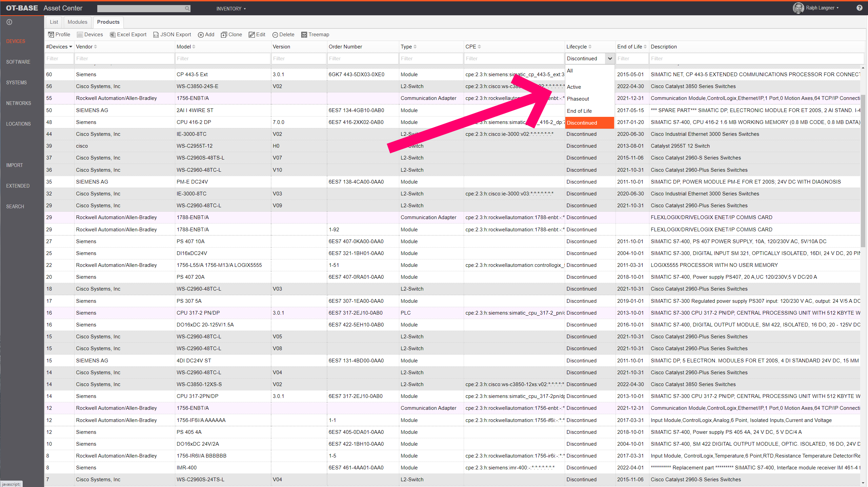This screenshot has height=487, width=868.
Task: Toggle the Lifecycle filter dropdown arrow
Action: (610, 59)
